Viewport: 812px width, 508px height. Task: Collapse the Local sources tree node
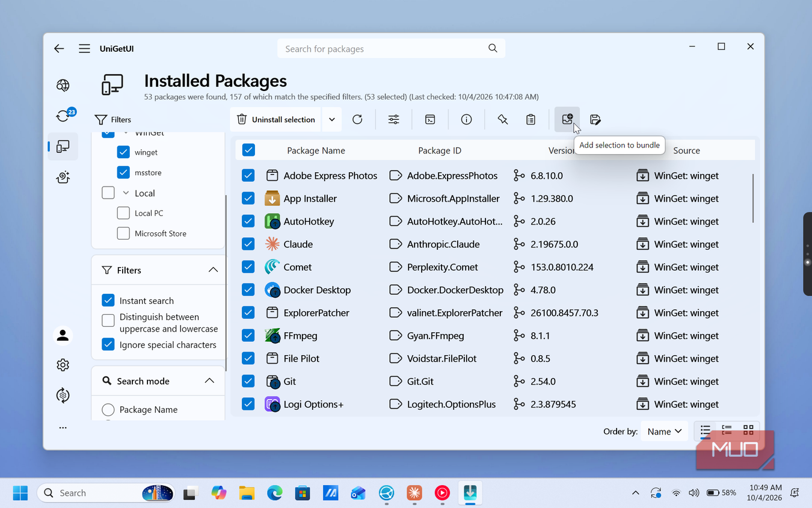click(x=126, y=193)
